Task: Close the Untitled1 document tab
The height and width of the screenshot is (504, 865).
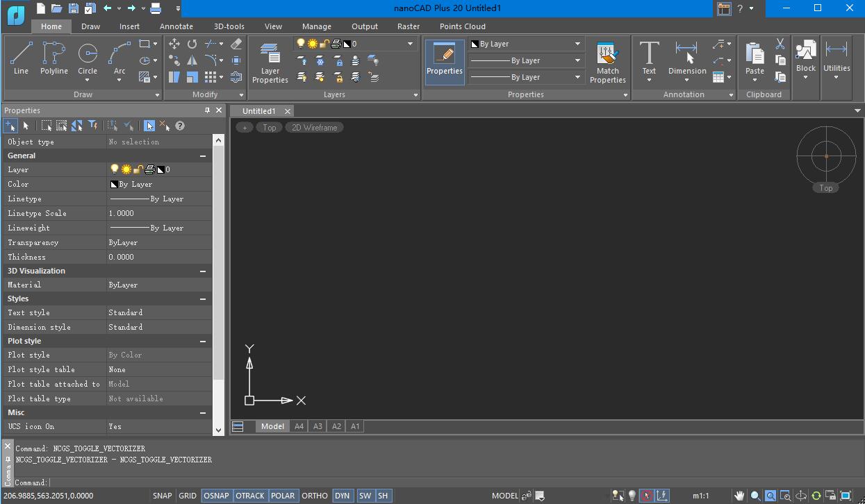Action: 288,111
